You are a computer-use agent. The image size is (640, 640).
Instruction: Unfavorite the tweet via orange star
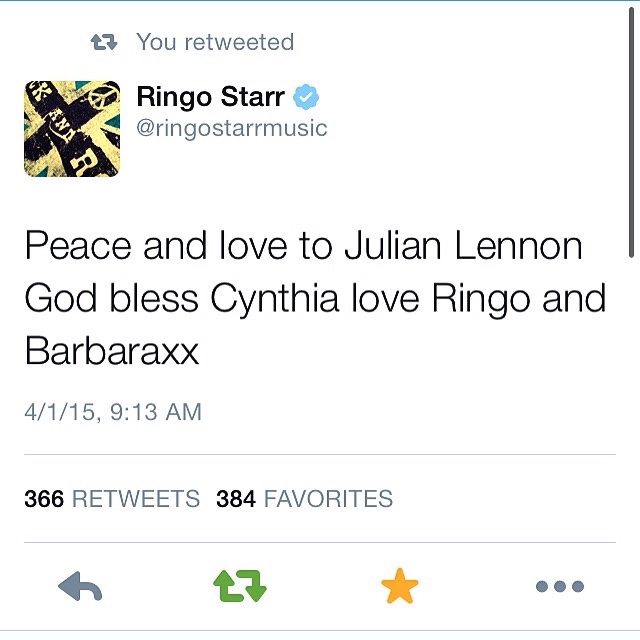[x=400, y=586]
